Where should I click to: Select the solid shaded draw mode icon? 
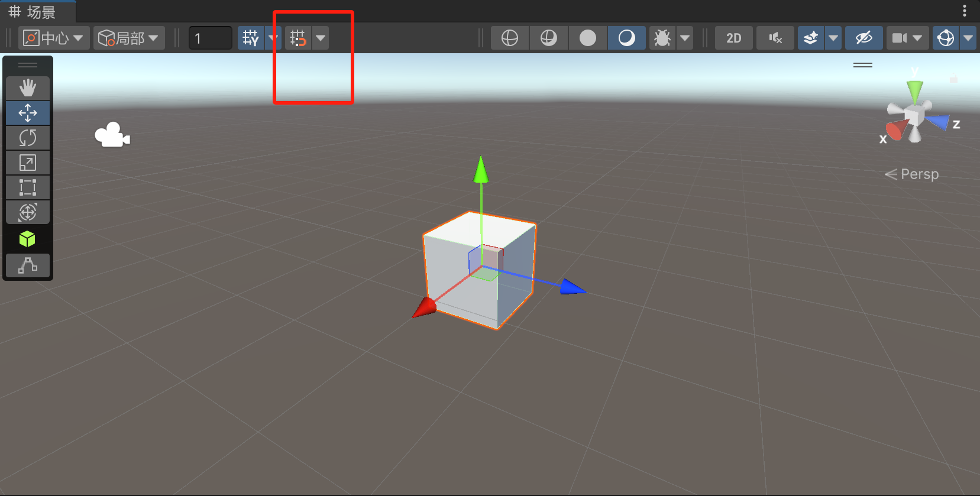click(x=587, y=38)
